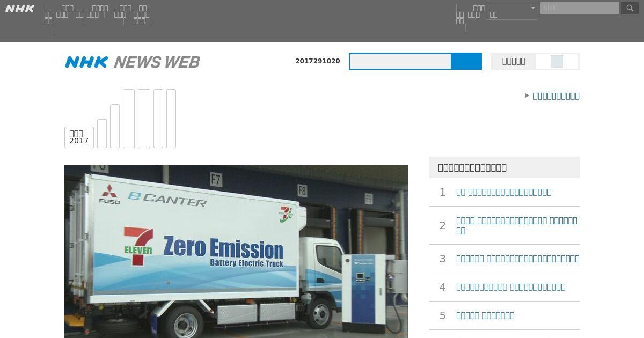Open the NHK NEWS WEB home logo
Screen dimensions: 644x338
pyautogui.click(x=133, y=62)
